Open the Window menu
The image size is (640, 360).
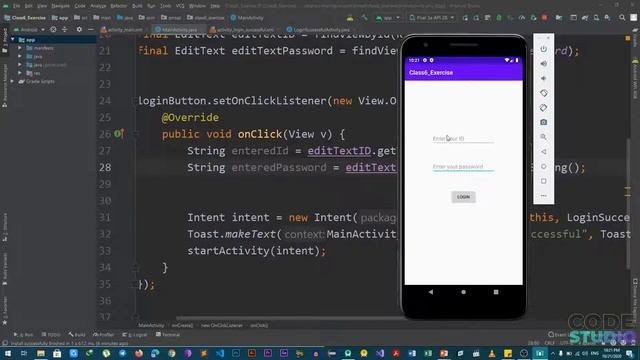click(198, 6)
